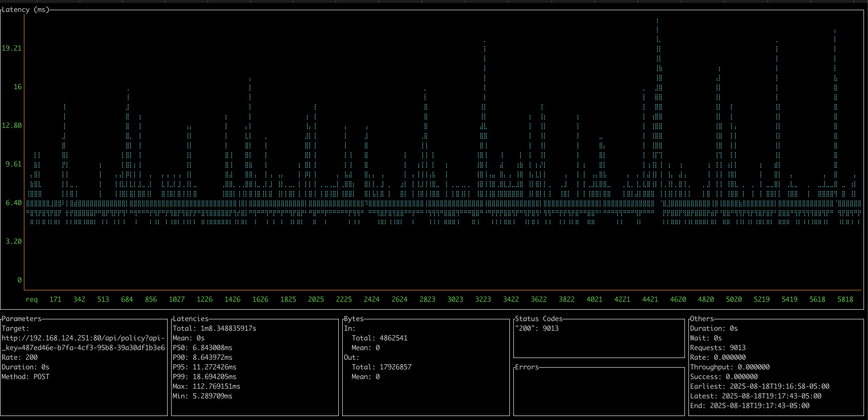Select the Others panel title
Screen dimensions: 868x420
[702, 319]
